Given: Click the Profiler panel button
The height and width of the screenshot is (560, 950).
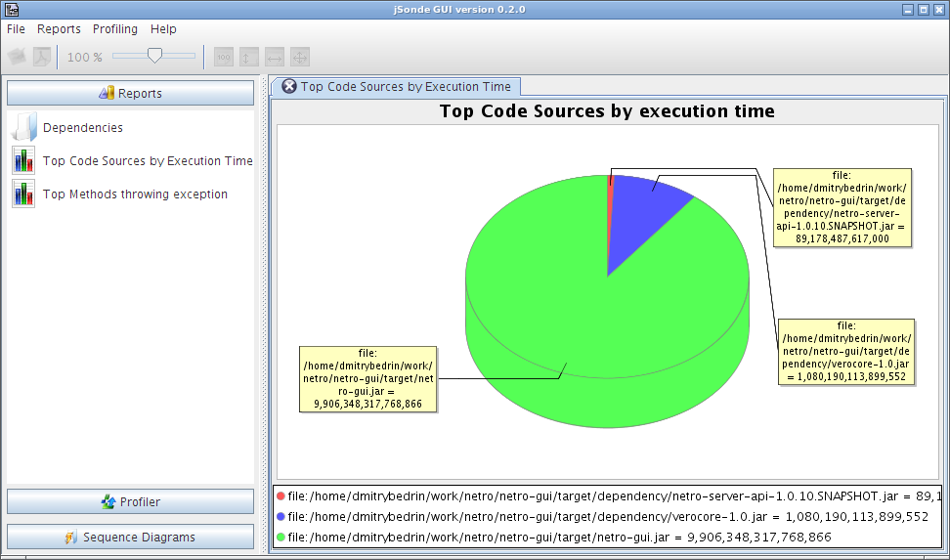Looking at the screenshot, I should tap(130, 501).
